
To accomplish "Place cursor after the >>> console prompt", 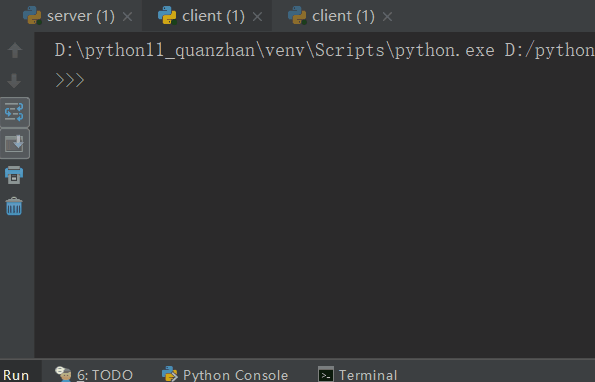I will (89, 80).
